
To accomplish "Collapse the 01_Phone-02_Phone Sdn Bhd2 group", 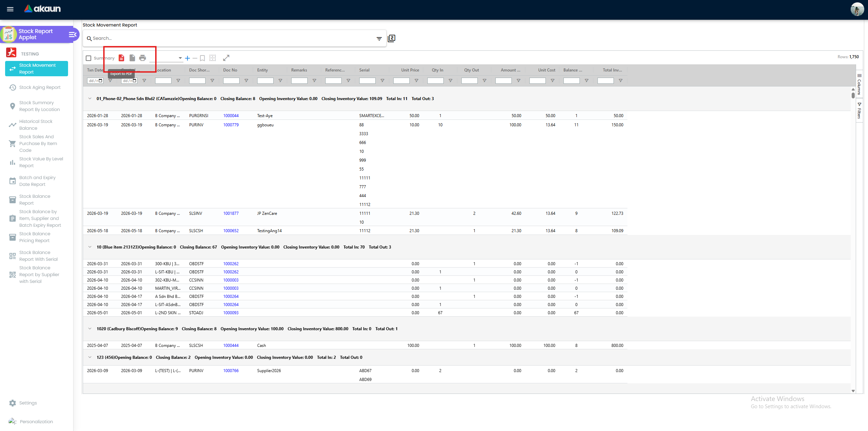I will point(90,99).
